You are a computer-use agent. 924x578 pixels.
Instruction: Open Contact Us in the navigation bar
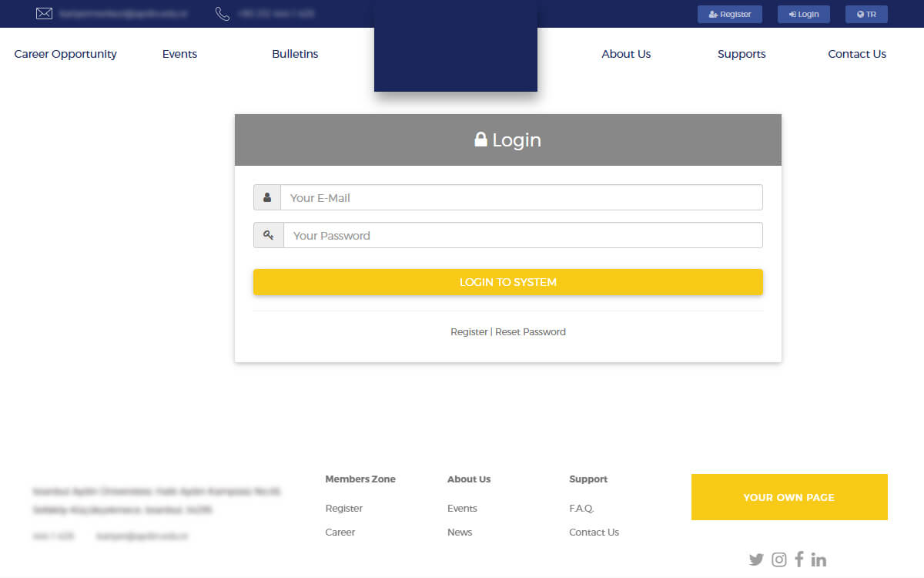857,54
